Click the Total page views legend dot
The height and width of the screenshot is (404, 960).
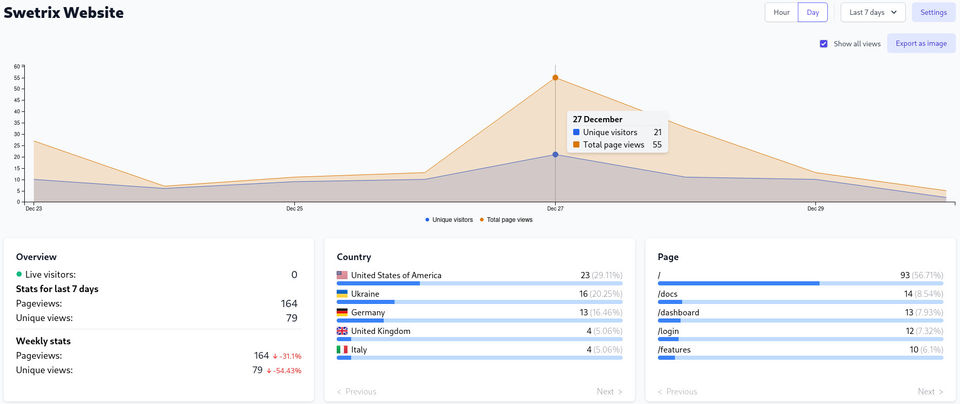point(481,219)
